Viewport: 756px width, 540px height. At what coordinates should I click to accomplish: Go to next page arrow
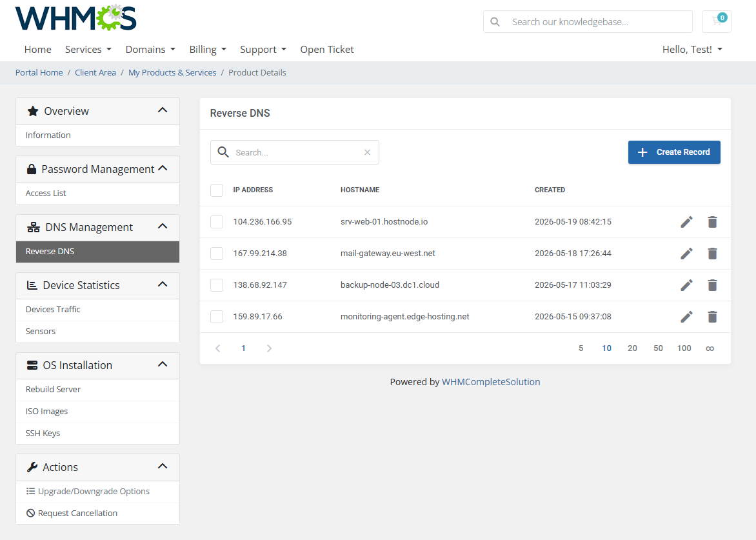coord(269,348)
